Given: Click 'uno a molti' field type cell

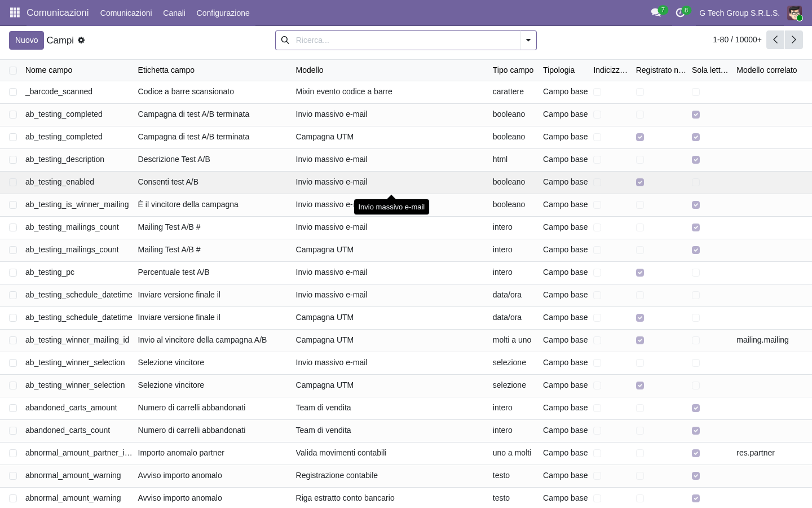Looking at the screenshot, I should tap(512, 453).
